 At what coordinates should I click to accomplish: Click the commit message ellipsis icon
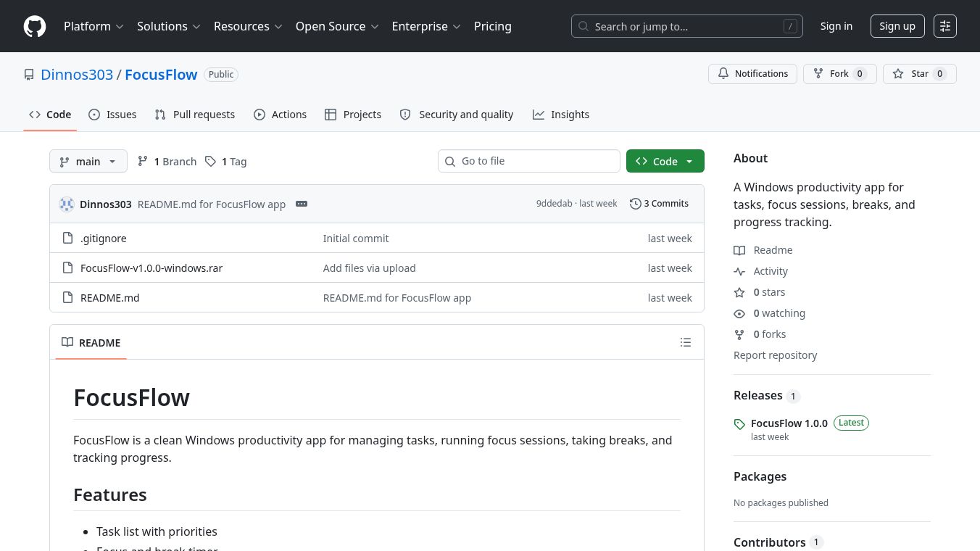pyautogui.click(x=302, y=204)
